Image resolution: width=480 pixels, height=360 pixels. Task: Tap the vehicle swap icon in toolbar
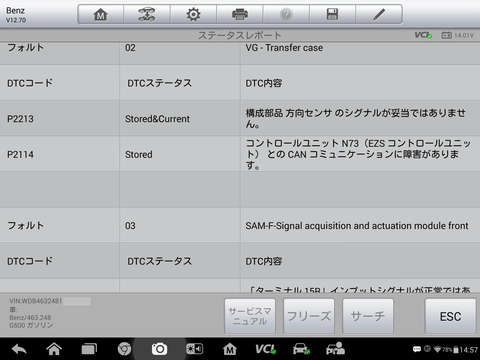tap(147, 14)
